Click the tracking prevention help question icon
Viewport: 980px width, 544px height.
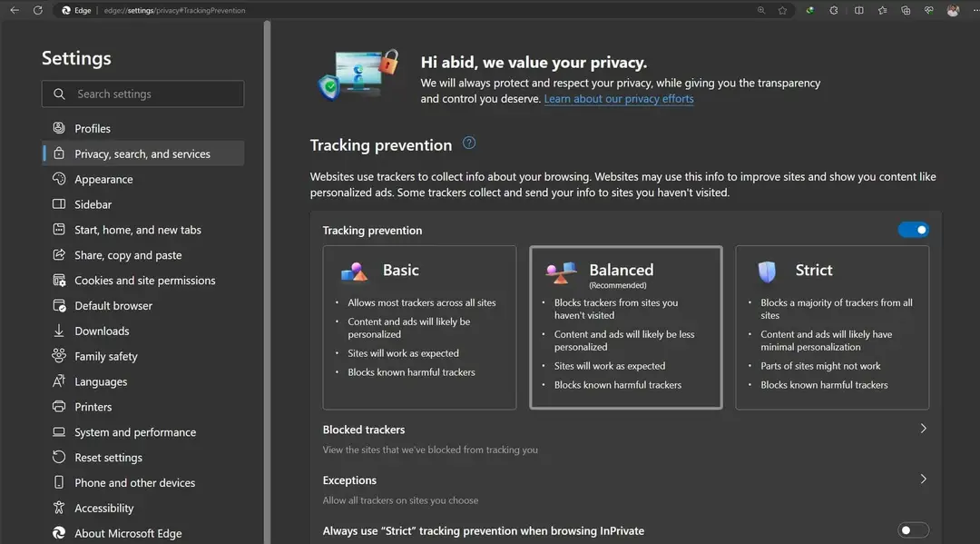(469, 143)
